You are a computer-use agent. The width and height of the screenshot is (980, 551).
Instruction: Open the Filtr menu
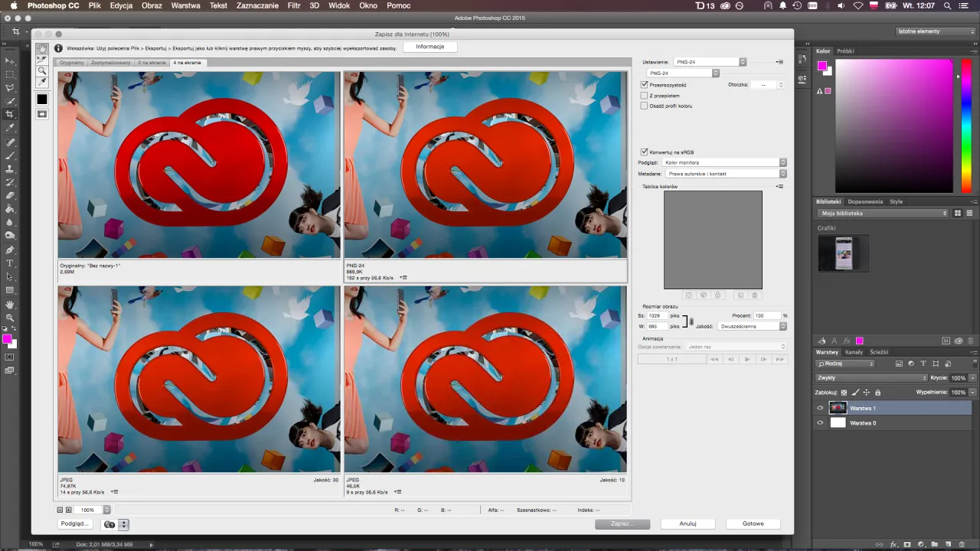293,5
